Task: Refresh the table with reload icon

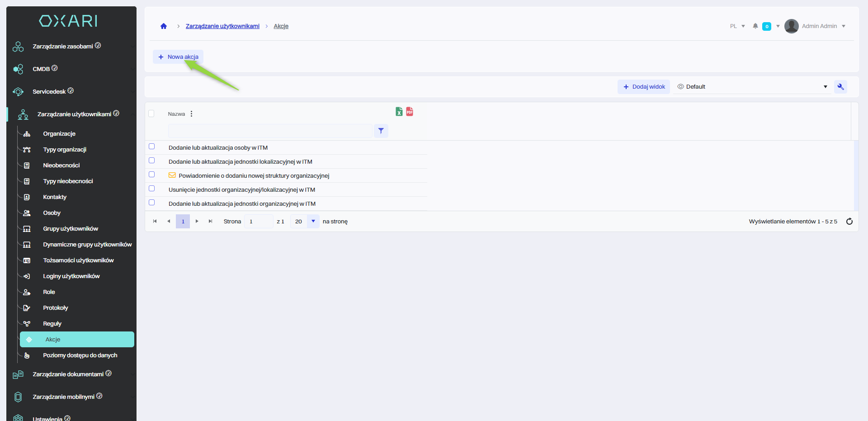Action: [x=849, y=222]
